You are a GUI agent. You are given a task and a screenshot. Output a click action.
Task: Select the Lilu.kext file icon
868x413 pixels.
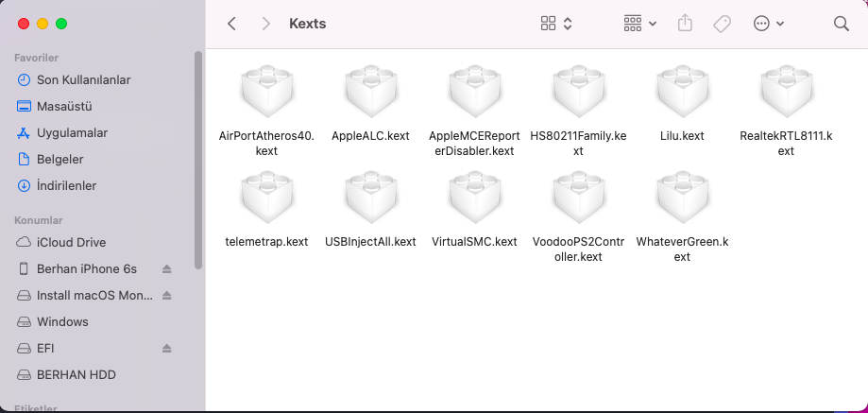tap(682, 92)
